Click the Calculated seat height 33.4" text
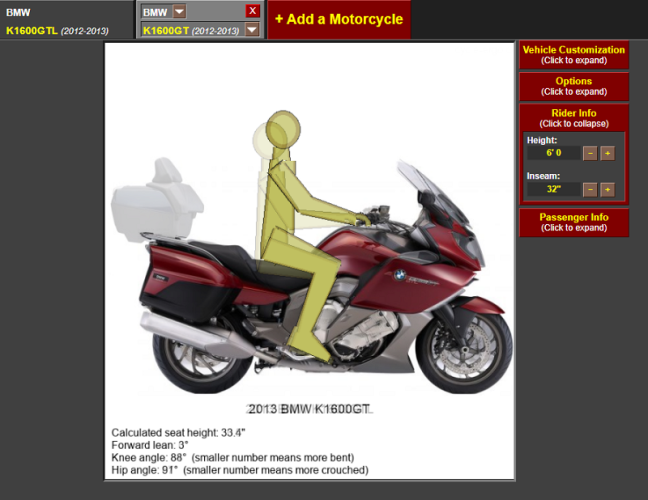 click(178, 433)
